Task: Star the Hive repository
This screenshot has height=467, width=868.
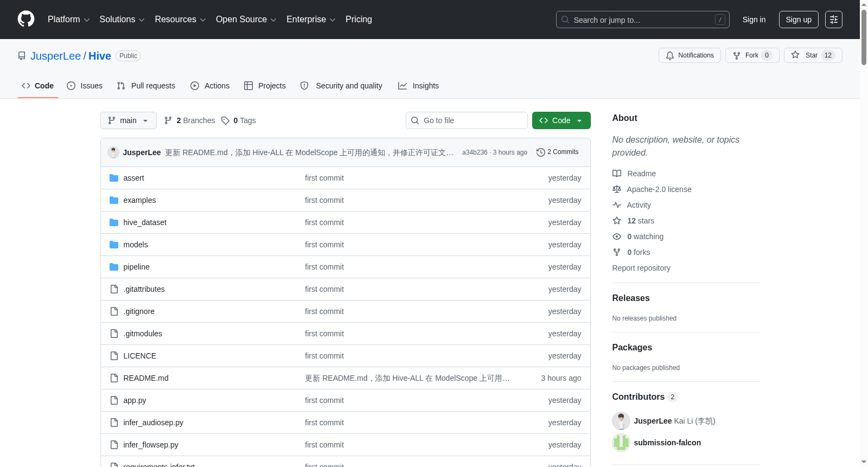Action: pyautogui.click(x=813, y=55)
